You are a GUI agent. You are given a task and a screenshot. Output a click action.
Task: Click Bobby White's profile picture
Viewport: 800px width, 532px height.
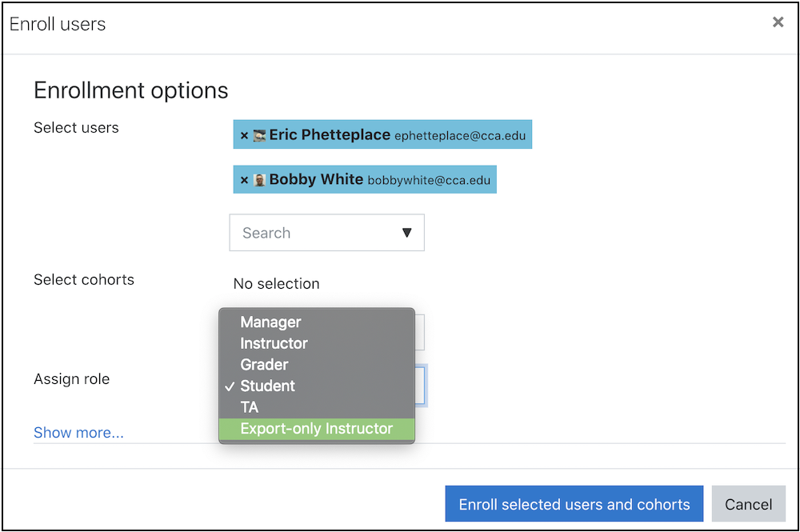click(x=260, y=180)
